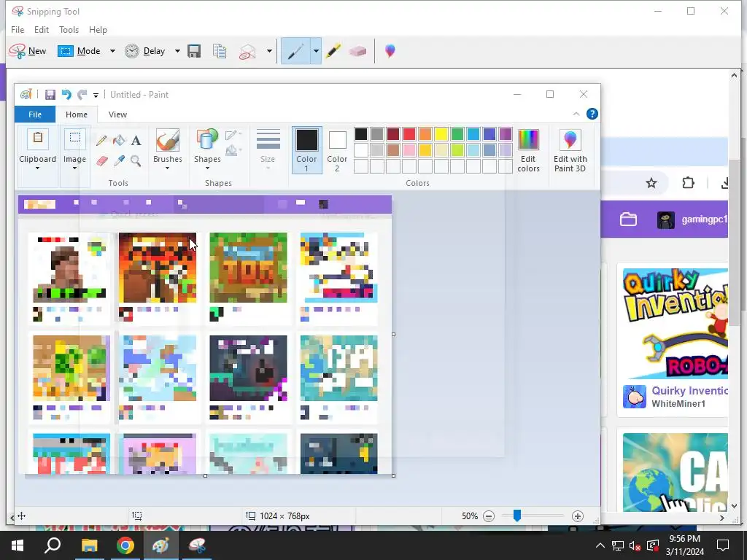The height and width of the screenshot is (560, 747).
Task: Select the Pen tool in Snipping Tool
Action: (295, 51)
